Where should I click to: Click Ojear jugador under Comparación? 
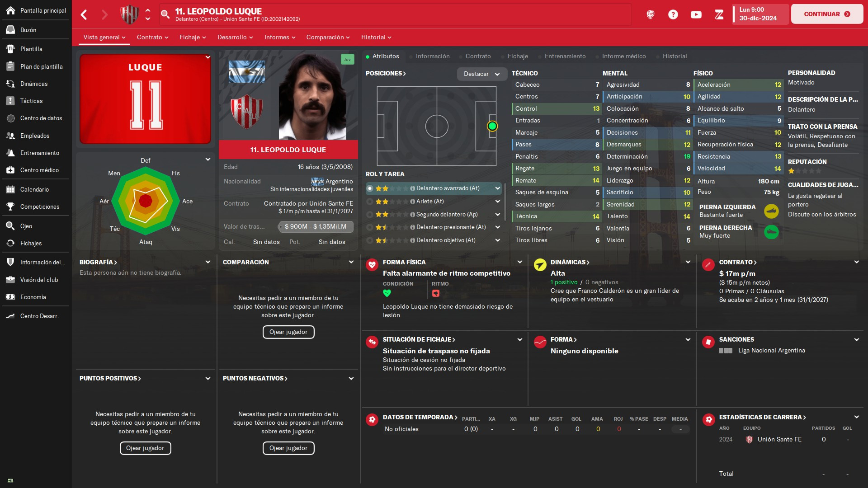click(288, 332)
